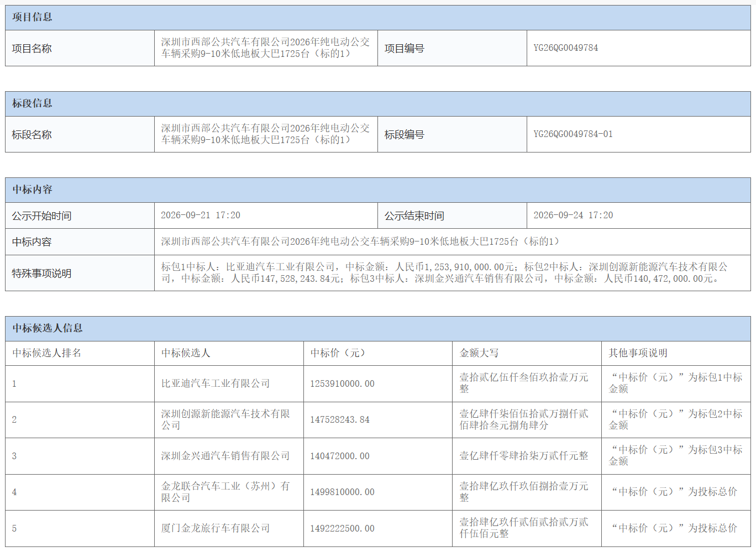Click project number YG26QG0049784
The width and height of the screenshot is (756, 552).
pyautogui.click(x=566, y=48)
